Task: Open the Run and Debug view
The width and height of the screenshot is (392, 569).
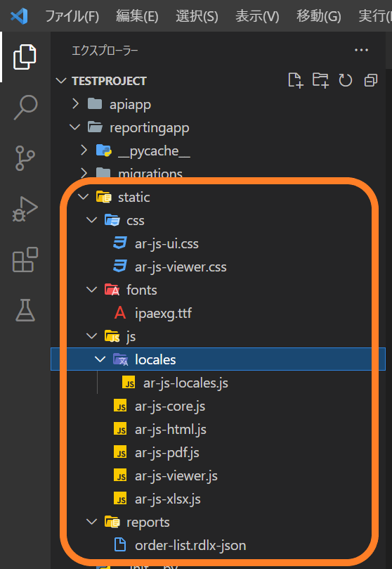Action: [25, 209]
